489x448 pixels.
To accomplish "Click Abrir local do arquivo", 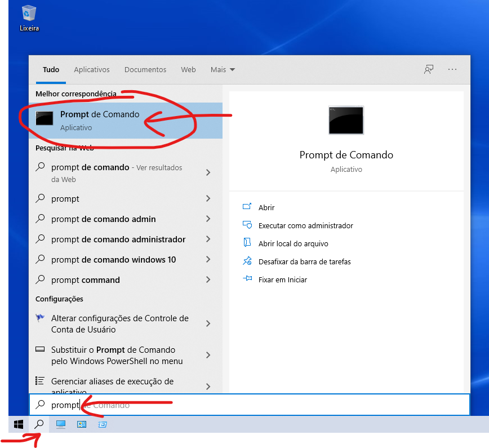I will tap(293, 243).
